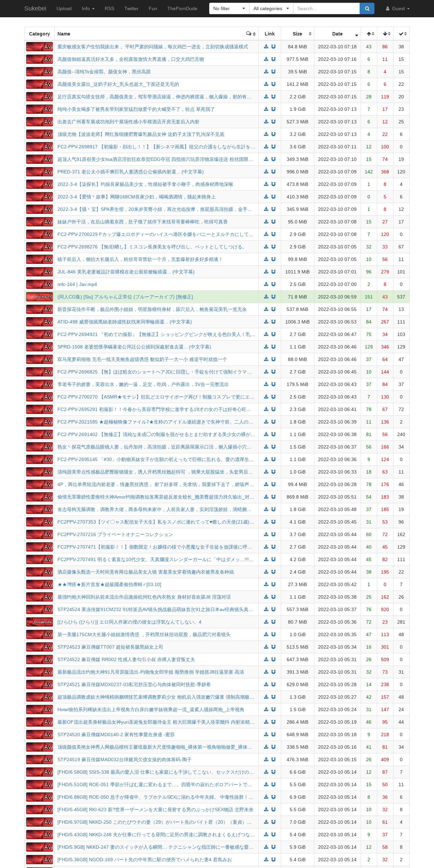Download torrent file for PRED-371 row
Image resolution: width=434 pixels, height=868 pixels.
point(266,172)
